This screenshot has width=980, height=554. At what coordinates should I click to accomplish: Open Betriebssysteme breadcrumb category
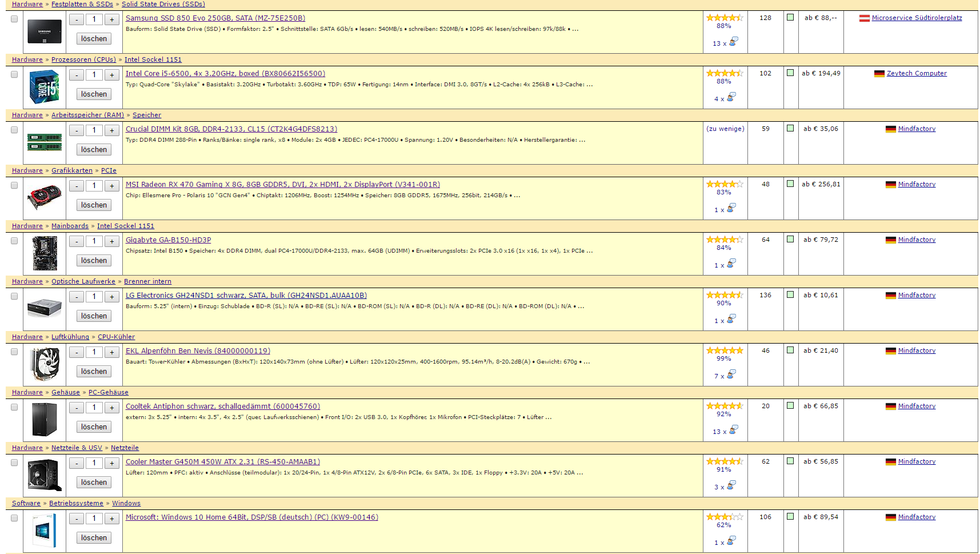pyautogui.click(x=76, y=503)
